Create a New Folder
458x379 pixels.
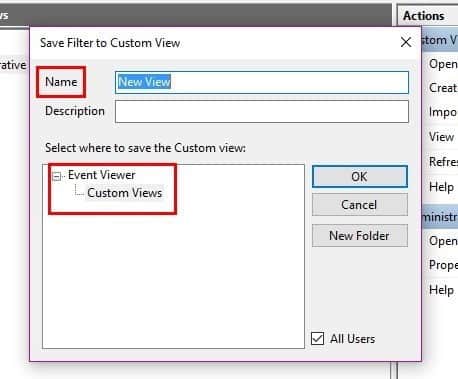click(360, 236)
